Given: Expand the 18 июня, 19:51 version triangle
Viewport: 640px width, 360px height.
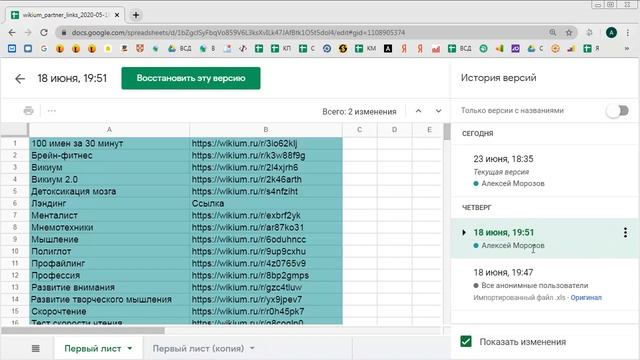Looking at the screenshot, I should 464,233.
